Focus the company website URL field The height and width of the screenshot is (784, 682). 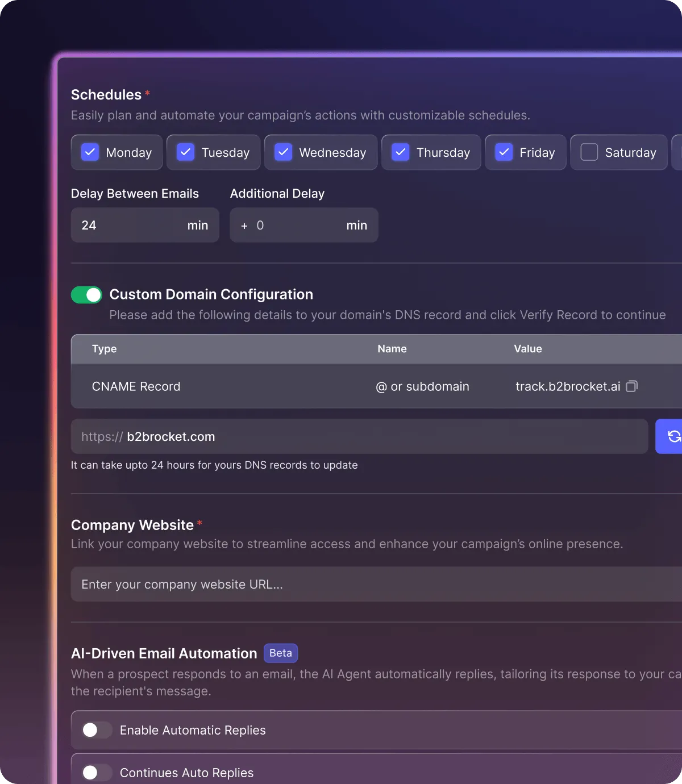pyautogui.click(x=341, y=584)
